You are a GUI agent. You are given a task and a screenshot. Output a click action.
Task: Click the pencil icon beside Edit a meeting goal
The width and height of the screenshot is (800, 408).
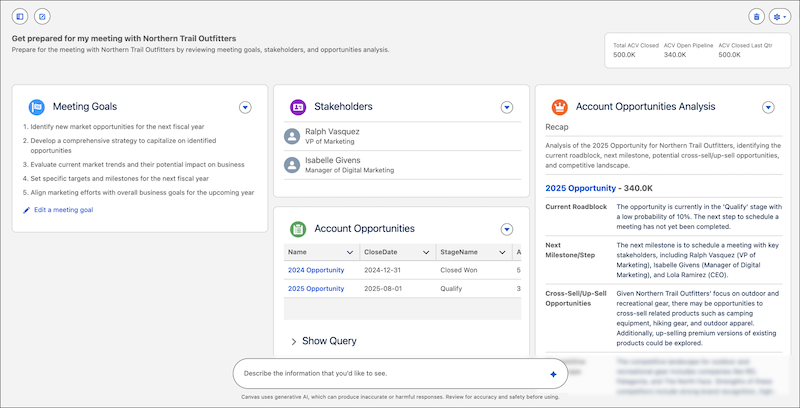click(x=27, y=210)
